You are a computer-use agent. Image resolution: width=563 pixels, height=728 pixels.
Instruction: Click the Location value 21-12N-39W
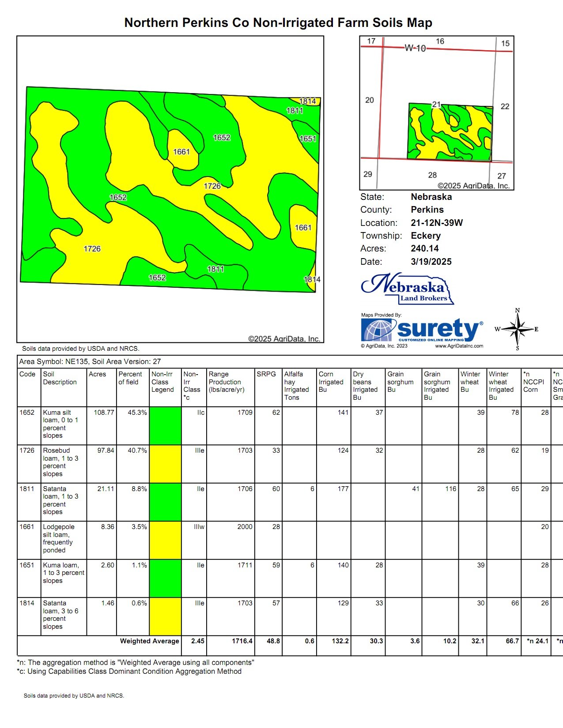coord(437,223)
